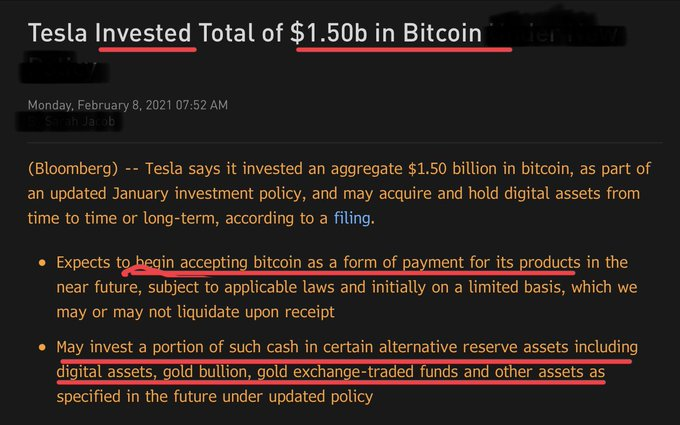The width and height of the screenshot is (680, 425).
Task: Click the red underline beneath "Invested"
Action: pos(147,49)
